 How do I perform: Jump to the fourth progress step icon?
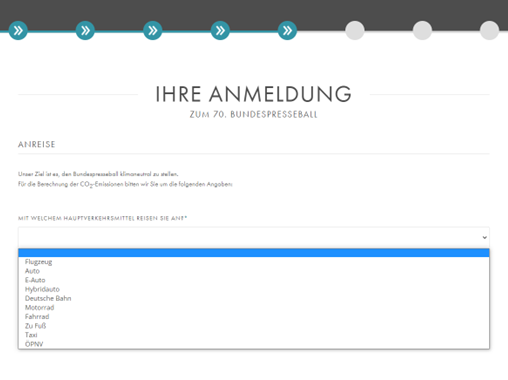coord(220,31)
